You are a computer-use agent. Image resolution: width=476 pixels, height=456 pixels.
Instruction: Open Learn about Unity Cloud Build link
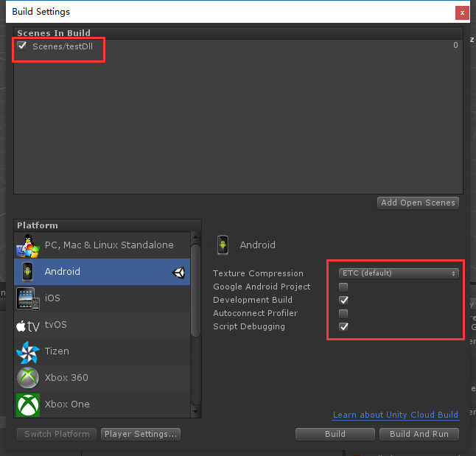coord(396,415)
